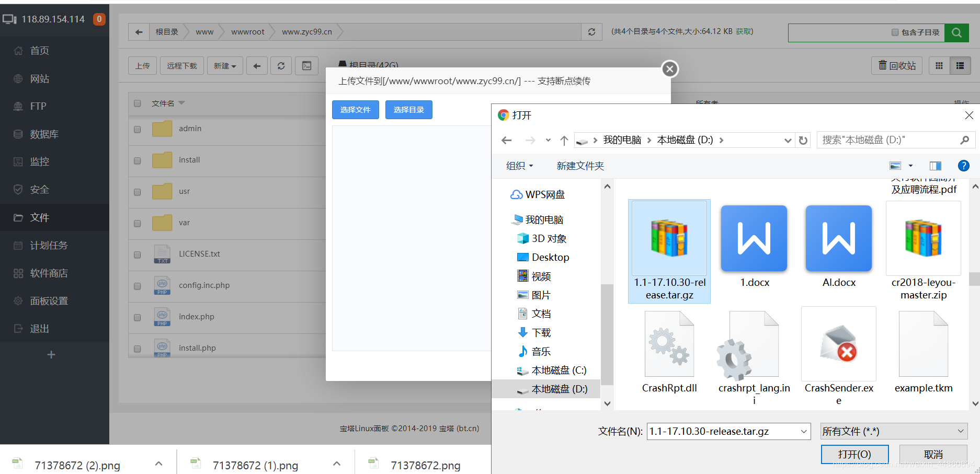980x474 pixels.
Task: Switch to grid view icon
Action: point(939,66)
